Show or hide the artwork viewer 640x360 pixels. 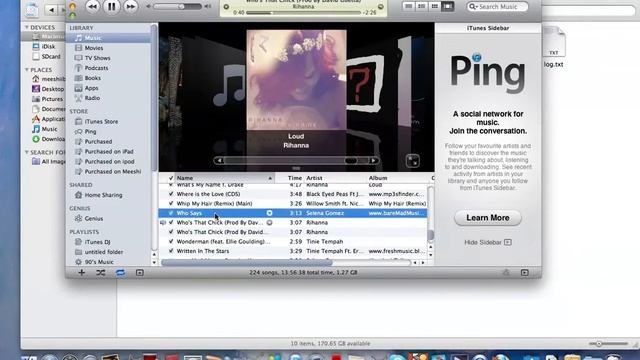140,272
